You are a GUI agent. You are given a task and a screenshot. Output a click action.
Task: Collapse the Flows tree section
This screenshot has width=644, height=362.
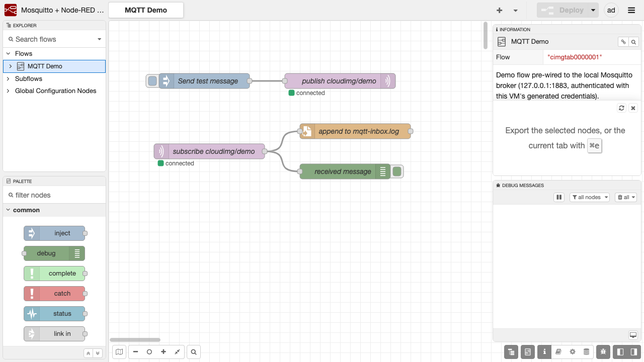point(8,53)
